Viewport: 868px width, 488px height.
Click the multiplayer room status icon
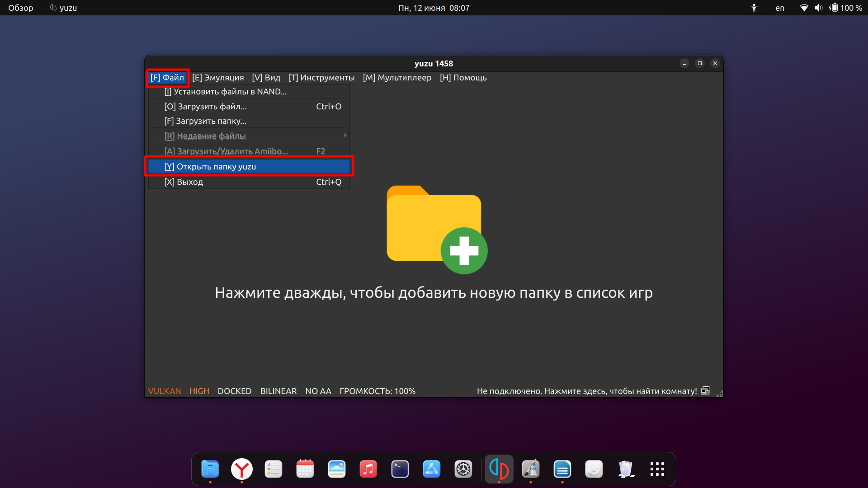pyautogui.click(x=705, y=391)
